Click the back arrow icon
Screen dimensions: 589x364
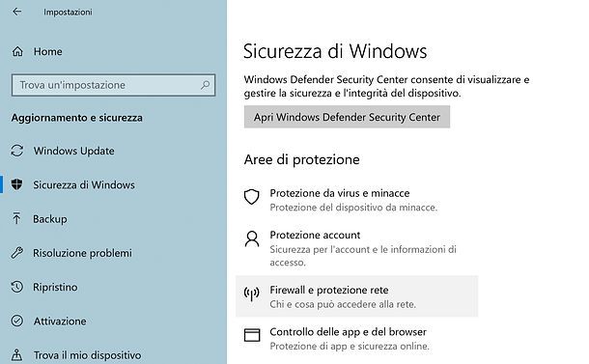[17, 12]
